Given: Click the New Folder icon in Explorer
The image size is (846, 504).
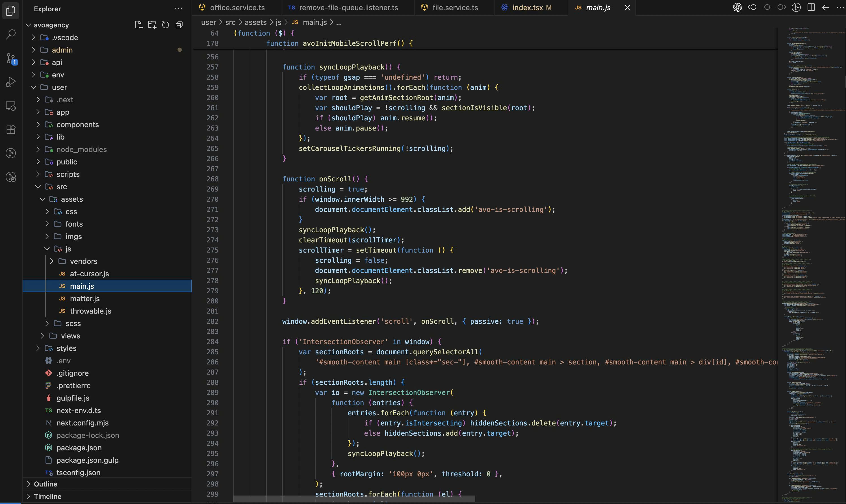Looking at the screenshot, I should [x=152, y=25].
